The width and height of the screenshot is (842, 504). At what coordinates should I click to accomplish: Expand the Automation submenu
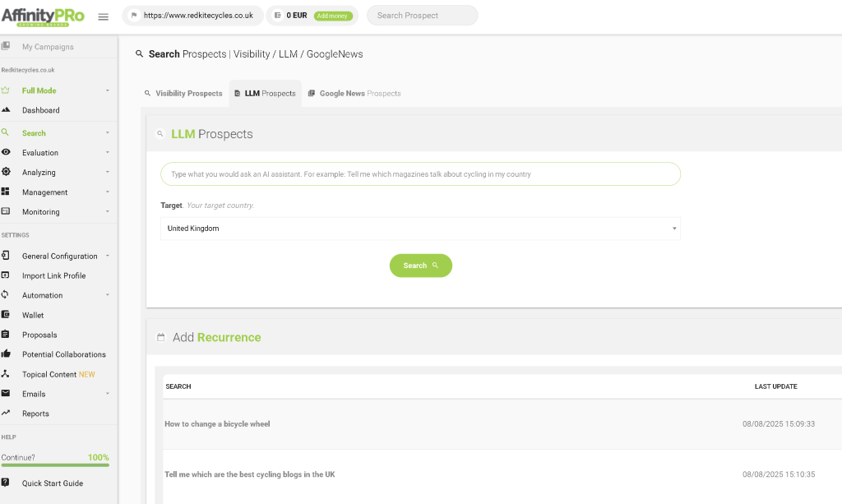107,295
